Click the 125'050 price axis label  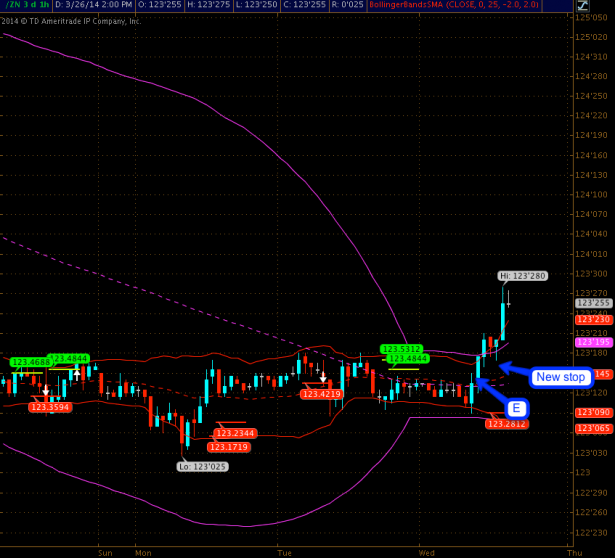(x=591, y=17)
